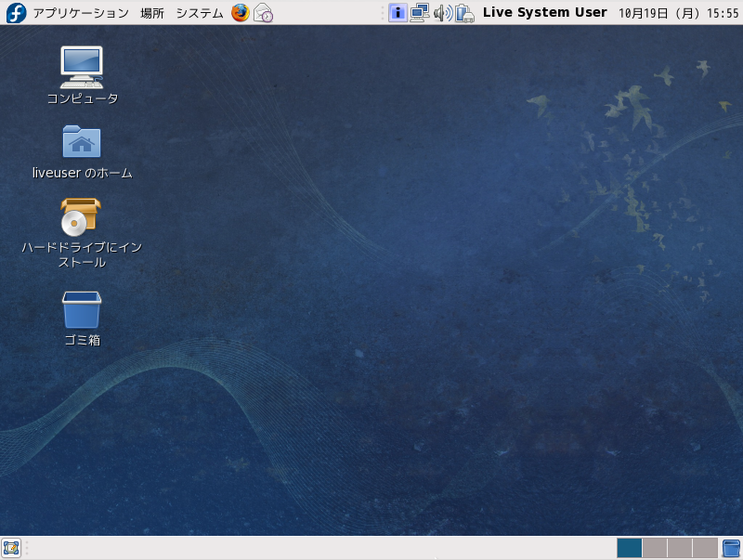Switch to the fourth workspace

click(705, 548)
